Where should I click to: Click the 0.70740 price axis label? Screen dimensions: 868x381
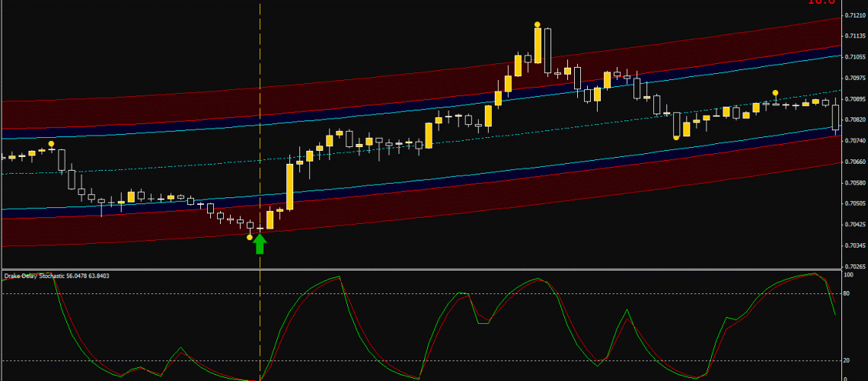(856, 141)
